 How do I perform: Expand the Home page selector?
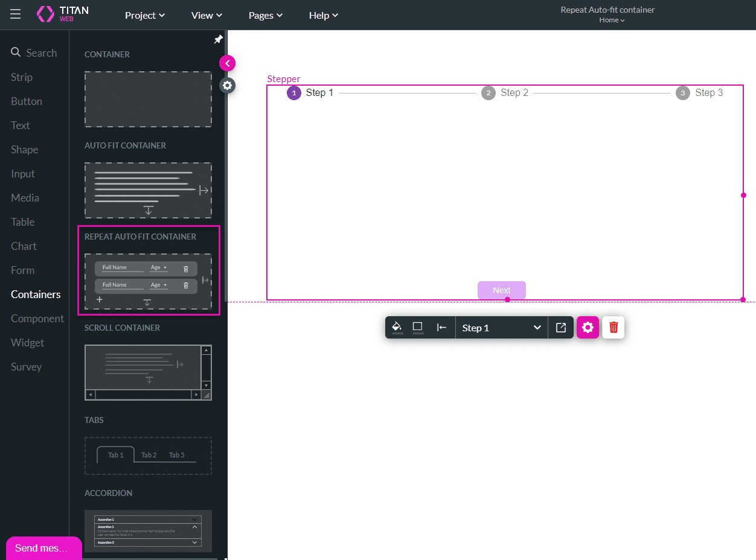pyautogui.click(x=611, y=20)
